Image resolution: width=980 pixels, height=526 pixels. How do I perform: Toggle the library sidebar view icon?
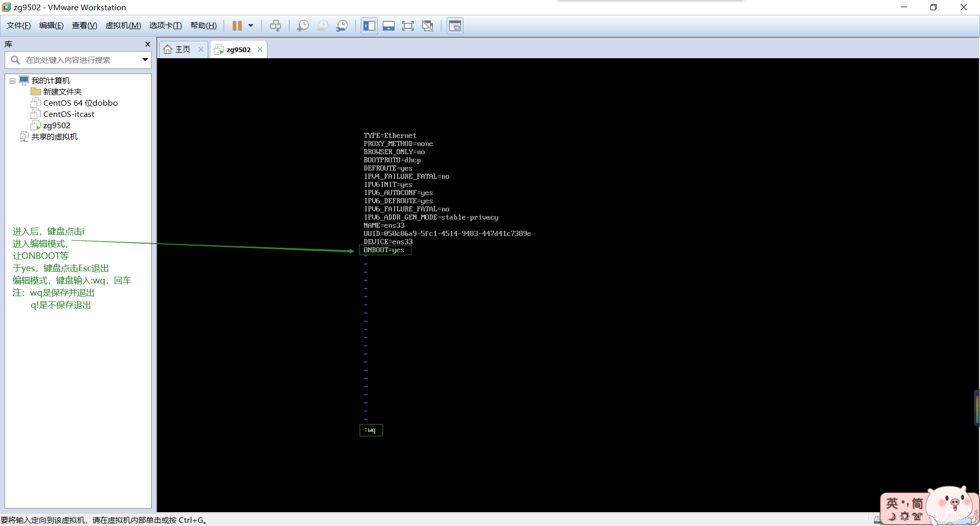370,26
